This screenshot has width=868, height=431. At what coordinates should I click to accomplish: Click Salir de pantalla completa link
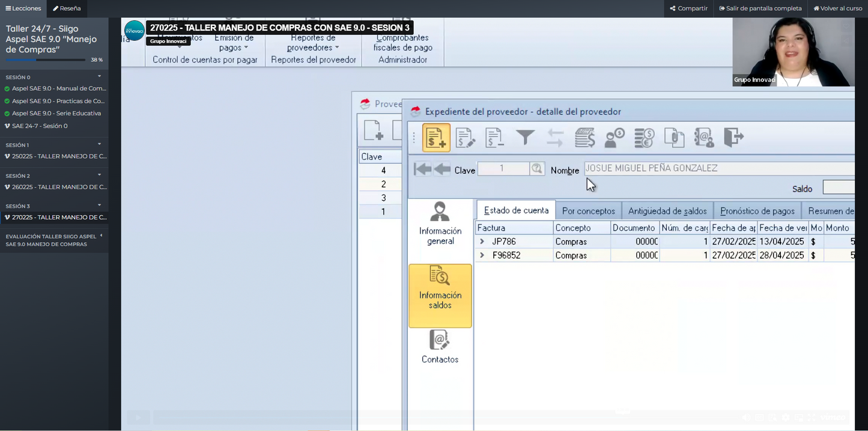(x=760, y=8)
